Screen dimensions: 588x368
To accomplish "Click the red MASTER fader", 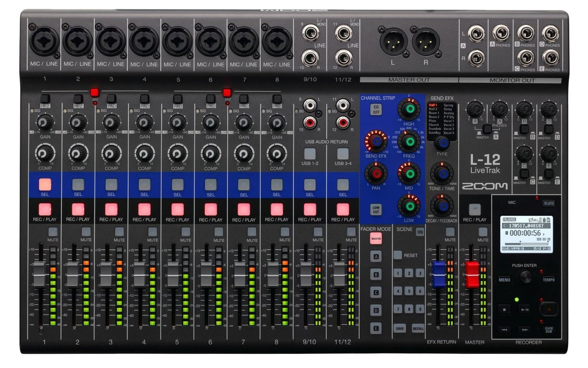I will point(472,275).
